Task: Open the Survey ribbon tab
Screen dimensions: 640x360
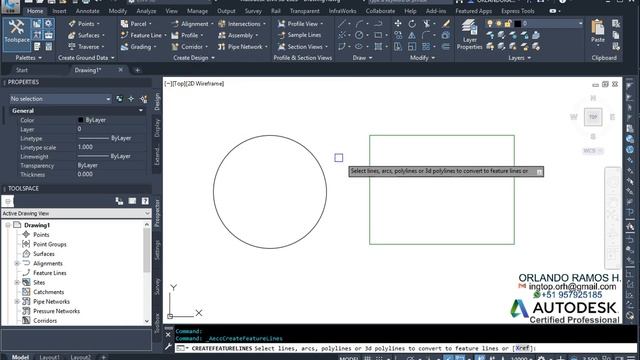Action: coord(253,11)
